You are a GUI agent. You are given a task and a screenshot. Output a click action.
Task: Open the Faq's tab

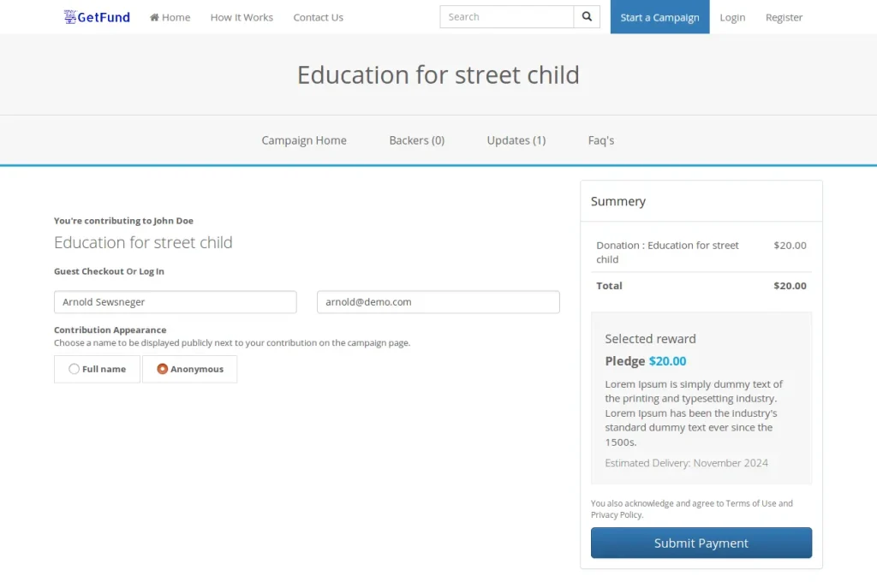pyautogui.click(x=601, y=140)
